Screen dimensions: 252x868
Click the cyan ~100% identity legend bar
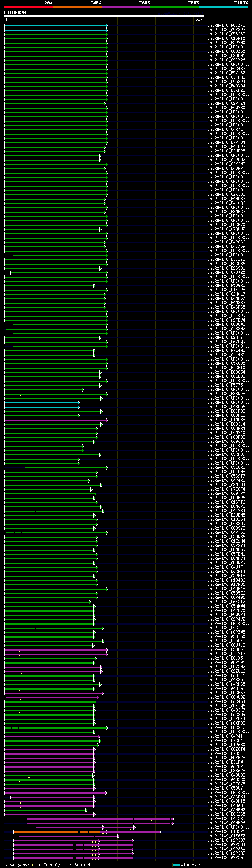point(223,7)
